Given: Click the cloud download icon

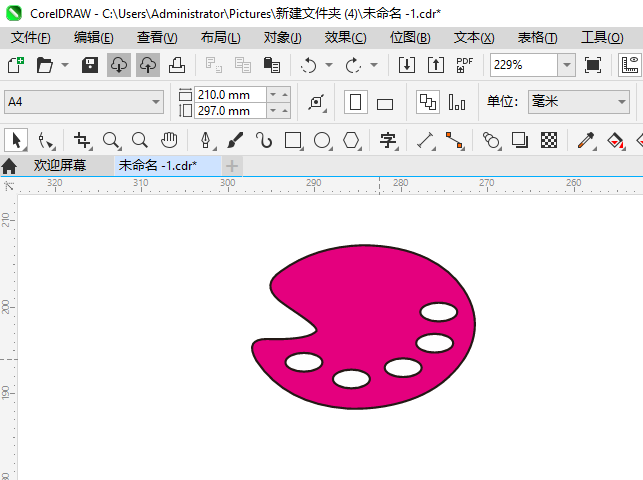Looking at the screenshot, I should pos(119,65).
